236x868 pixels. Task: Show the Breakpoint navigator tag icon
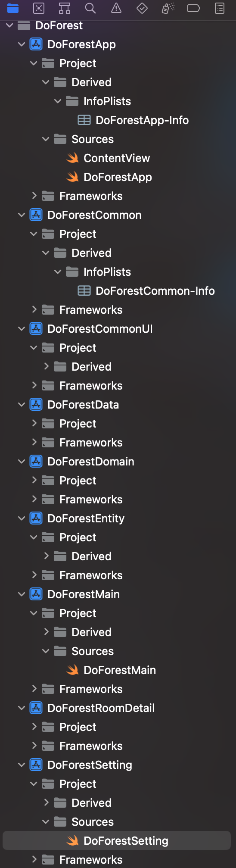194,8
